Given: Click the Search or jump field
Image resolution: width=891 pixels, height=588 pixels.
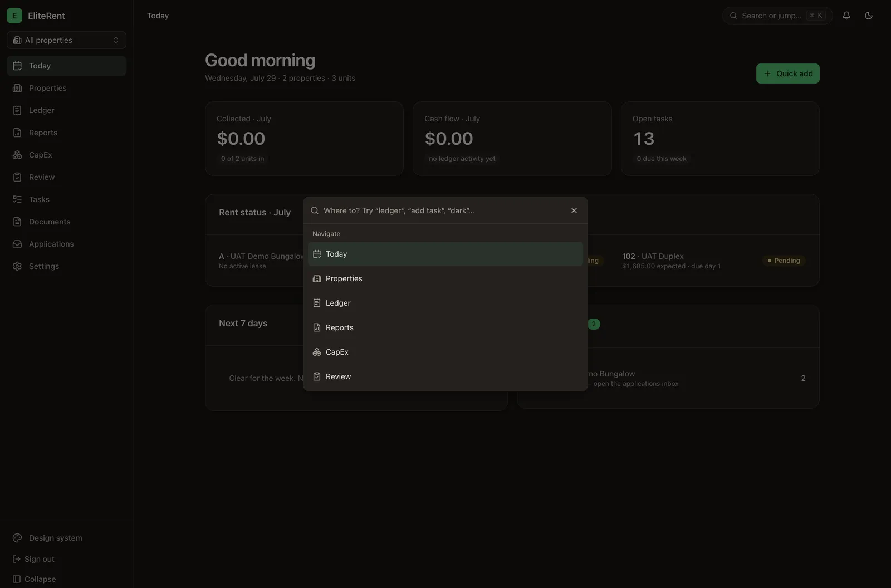Looking at the screenshot, I should pyautogui.click(x=777, y=16).
